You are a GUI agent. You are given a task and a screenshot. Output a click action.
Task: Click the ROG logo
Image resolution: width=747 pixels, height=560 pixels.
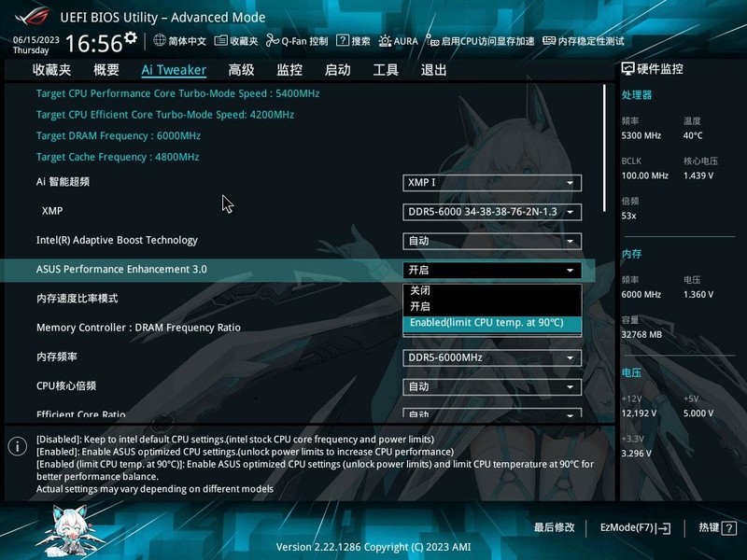pyautogui.click(x=32, y=16)
